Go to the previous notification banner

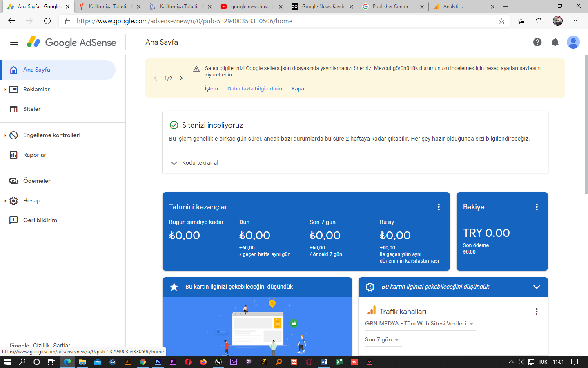(156, 78)
